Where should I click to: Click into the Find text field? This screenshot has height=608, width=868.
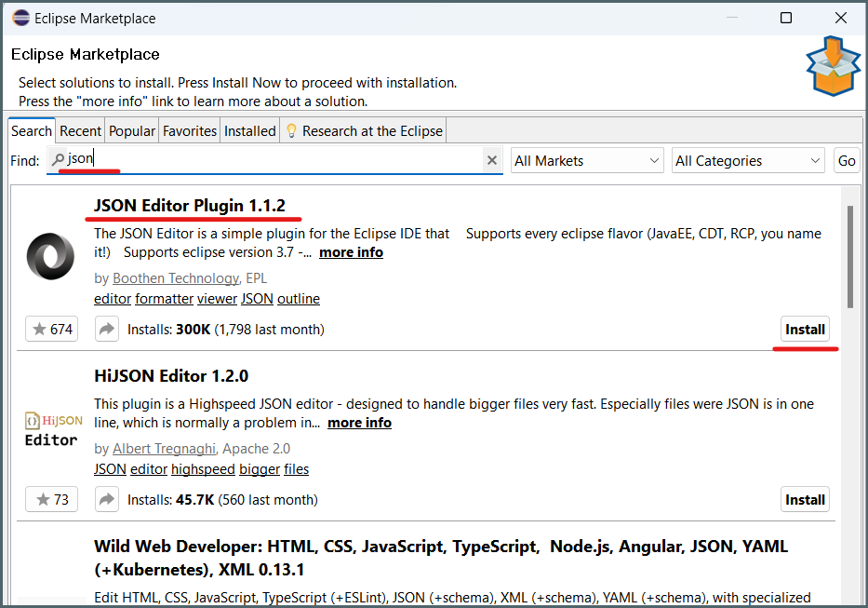(x=274, y=159)
